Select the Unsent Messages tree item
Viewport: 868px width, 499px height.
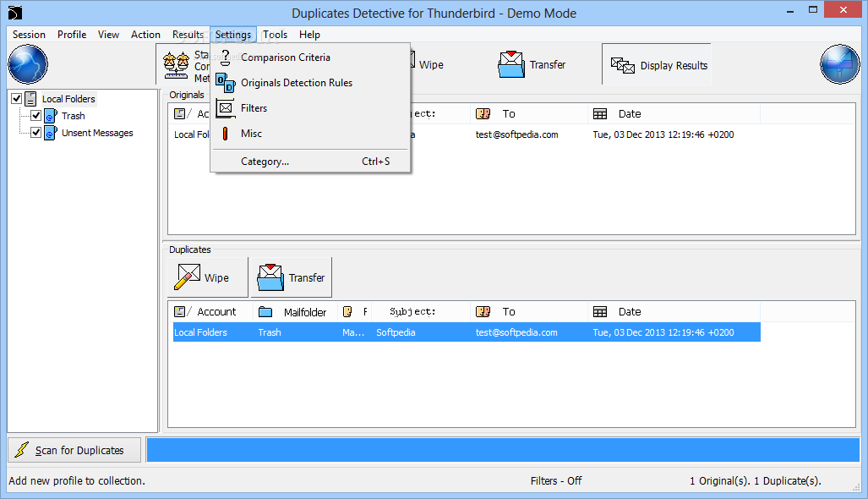(x=97, y=133)
